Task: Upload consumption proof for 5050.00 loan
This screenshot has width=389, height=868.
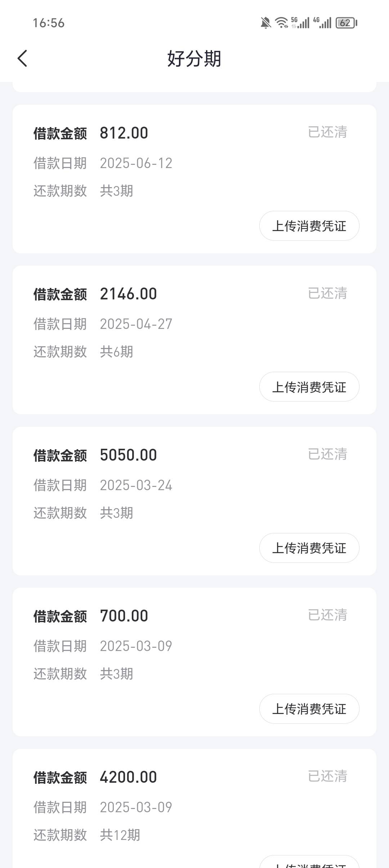Action: [309, 548]
